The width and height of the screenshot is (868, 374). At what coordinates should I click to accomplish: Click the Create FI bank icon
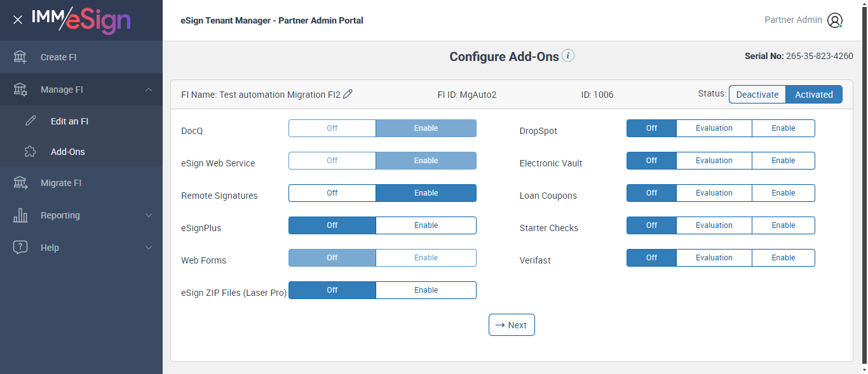(20, 57)
